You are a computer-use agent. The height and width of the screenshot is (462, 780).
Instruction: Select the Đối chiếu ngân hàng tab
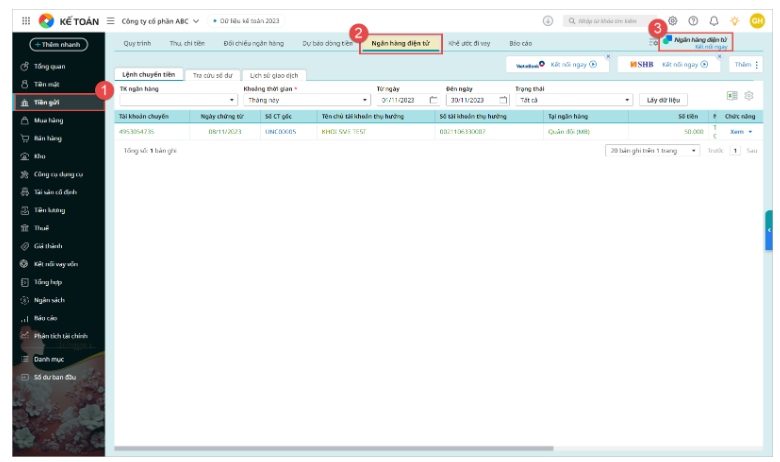(254, 44)
